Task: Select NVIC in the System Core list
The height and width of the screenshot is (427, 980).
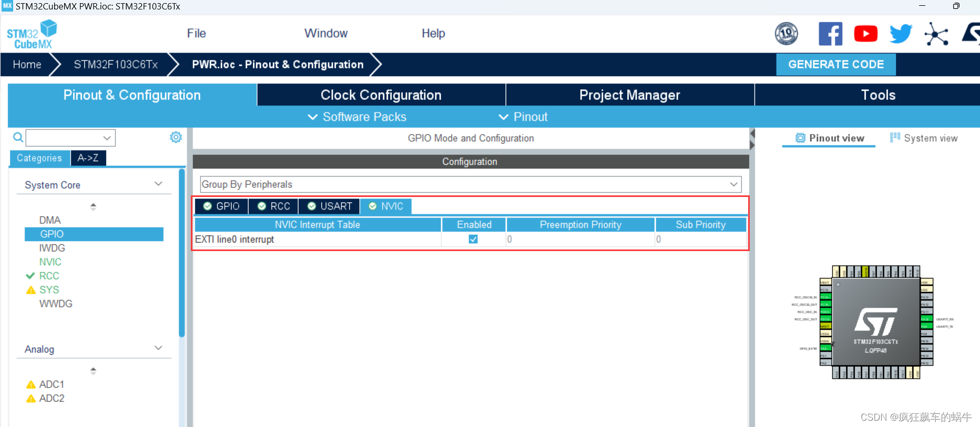Action: [x=50, y=262]
